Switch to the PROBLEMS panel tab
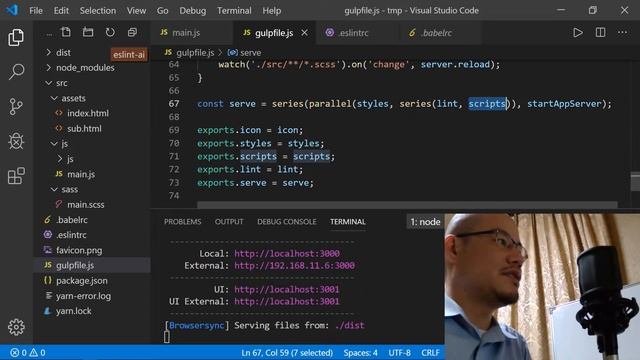Screen dimensions: 640x360 pyautogui.click(x=182, y=222)
